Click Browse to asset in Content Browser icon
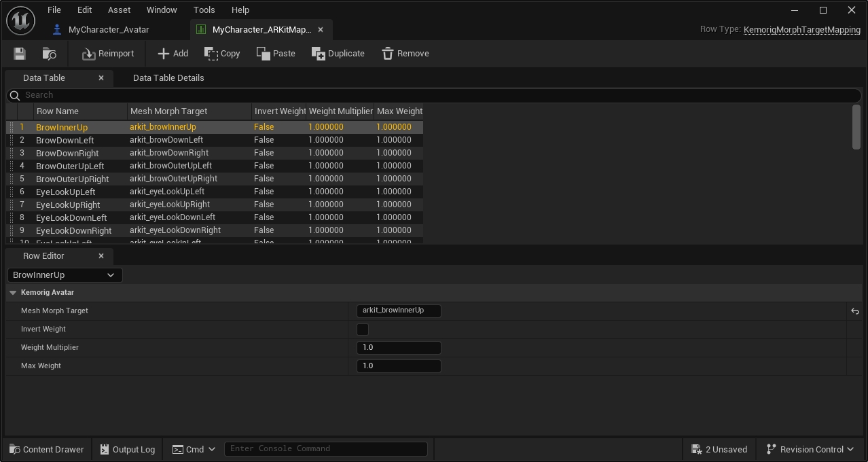This screenshot has width=868, height=462. pyautogui.click(x=50, y=54)
